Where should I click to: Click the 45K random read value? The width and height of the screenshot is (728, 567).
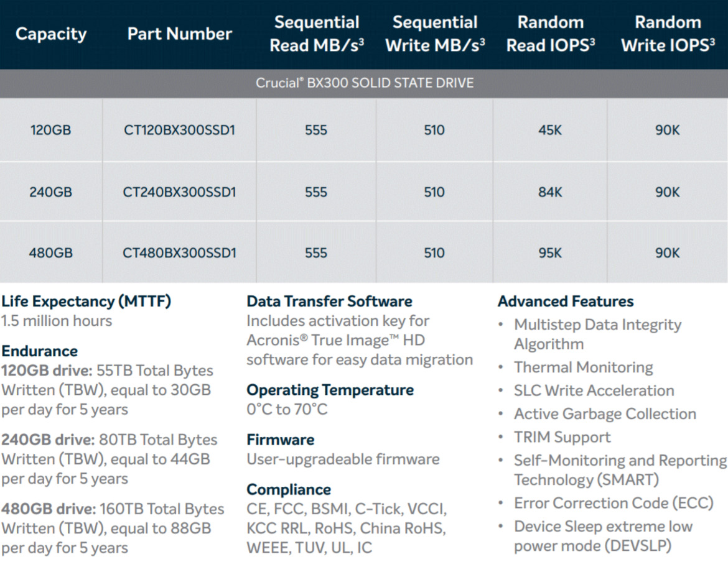coord(550,130)
